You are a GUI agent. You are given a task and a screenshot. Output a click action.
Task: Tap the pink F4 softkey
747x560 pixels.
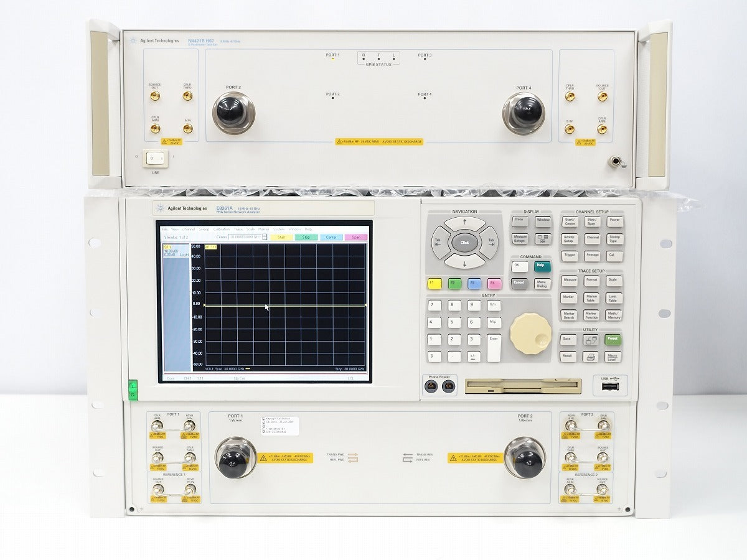click(x=494, y=284)
